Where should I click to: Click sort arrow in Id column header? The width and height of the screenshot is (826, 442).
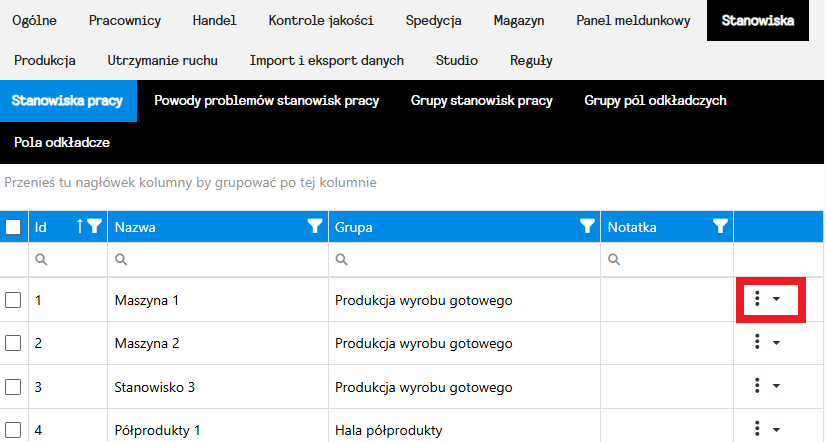click(x=80, y=227)
